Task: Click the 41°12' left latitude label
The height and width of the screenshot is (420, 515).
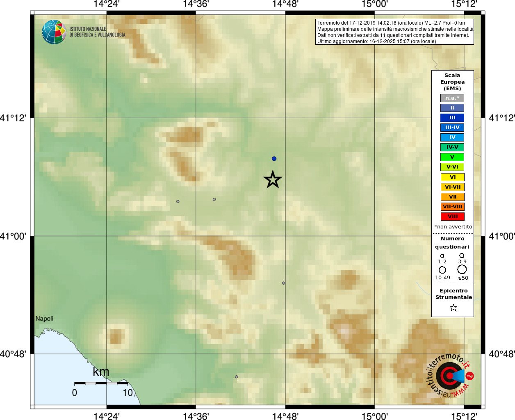Action: (x=13, y=118)
